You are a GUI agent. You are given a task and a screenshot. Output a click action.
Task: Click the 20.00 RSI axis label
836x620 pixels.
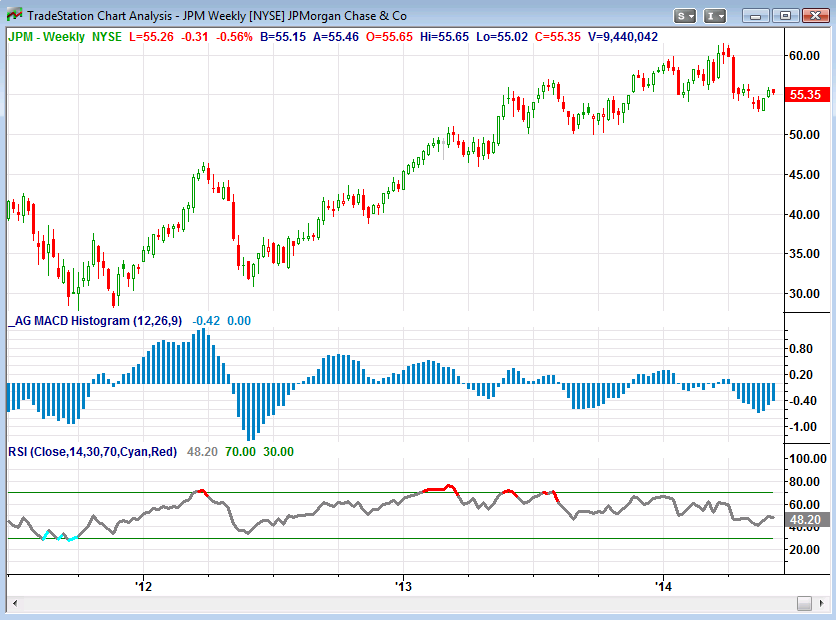tap(805, 550)
